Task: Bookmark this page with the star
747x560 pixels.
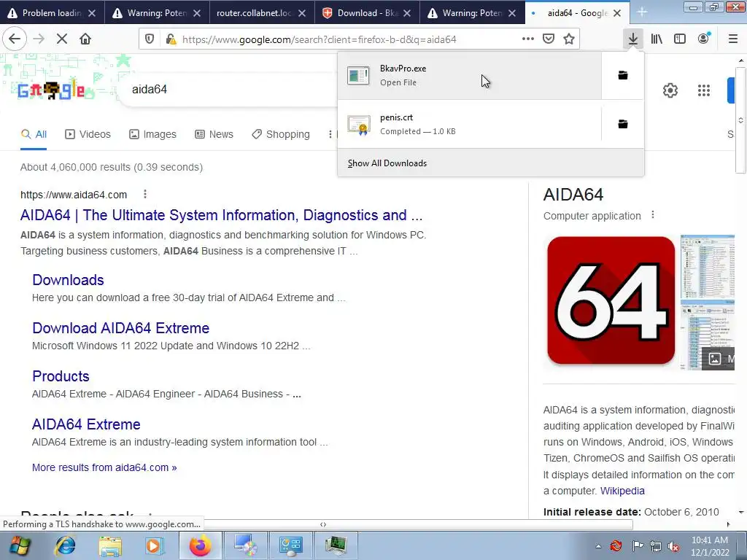Action: click(x=569, y=39)
